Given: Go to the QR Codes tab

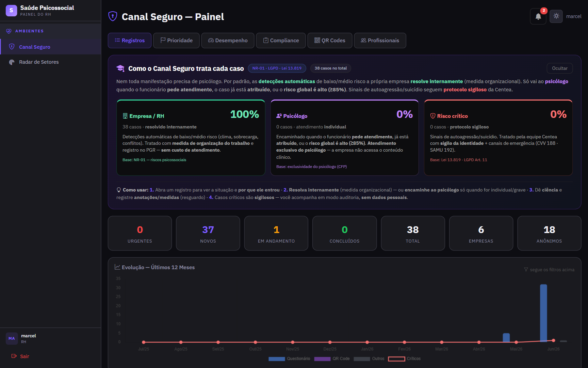Looking at the screenshot, I should pos(330,41).
